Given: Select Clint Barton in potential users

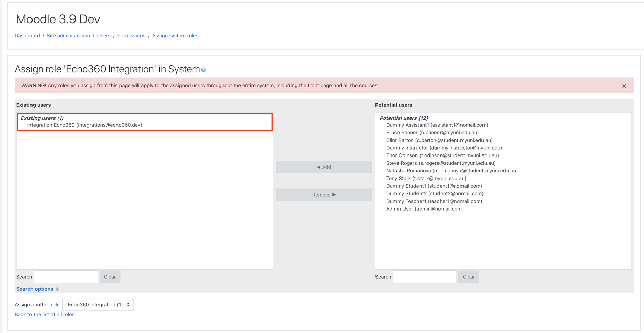Looking at the screenshot, I should (439, 140).
